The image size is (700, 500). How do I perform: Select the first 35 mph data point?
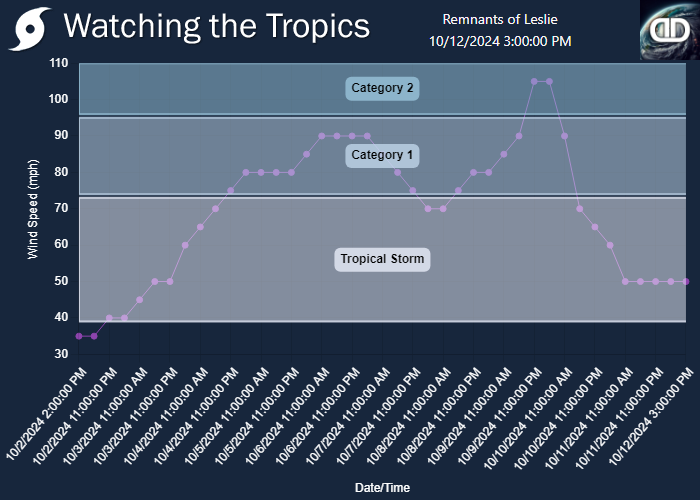(x=79, y=336)
